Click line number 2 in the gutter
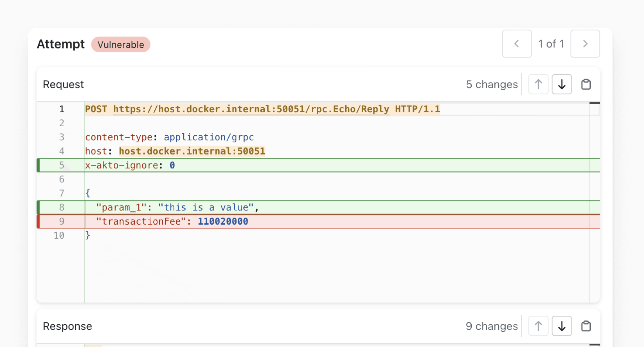The image size is (644, 347). coord(62,123)
